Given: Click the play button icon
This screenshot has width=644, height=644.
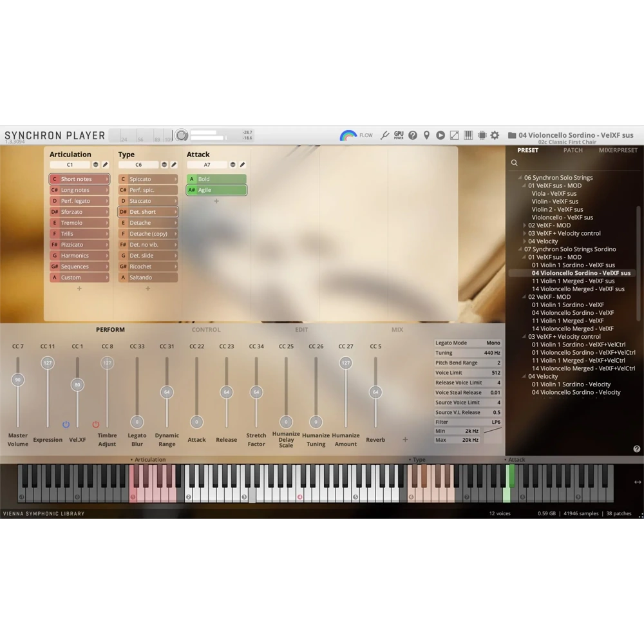Looking at the screenshot, I should 440,135.
